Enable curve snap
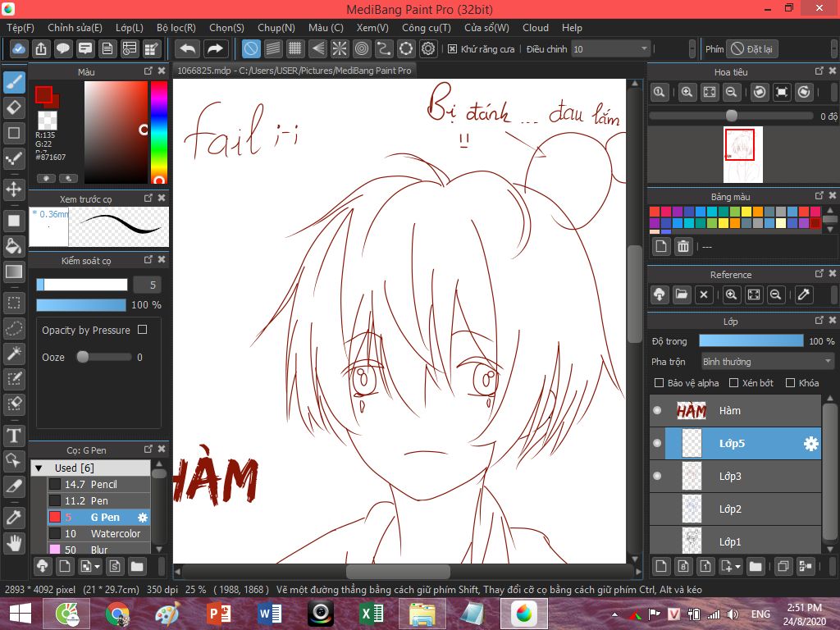 (384, 48)
